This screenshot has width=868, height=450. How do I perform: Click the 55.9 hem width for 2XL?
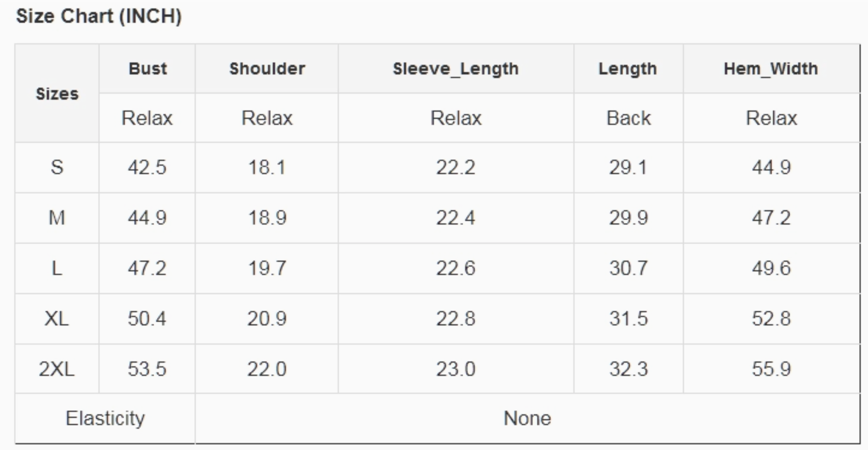tap(771, 369)
